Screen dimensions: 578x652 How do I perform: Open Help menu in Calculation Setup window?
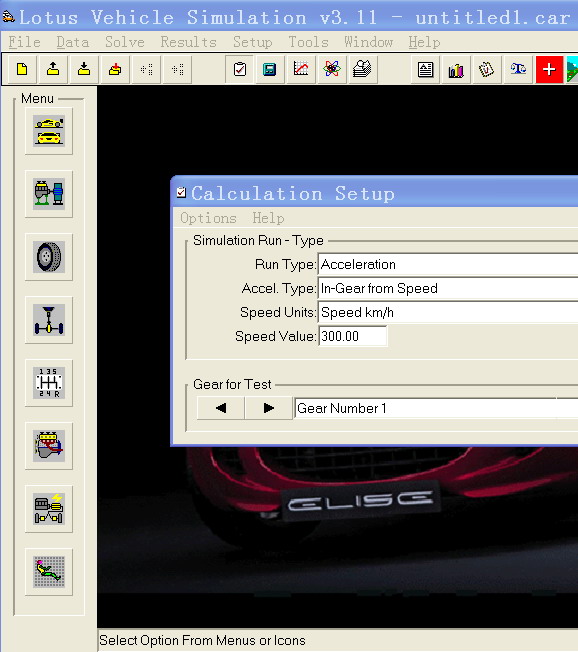(268, 218)
